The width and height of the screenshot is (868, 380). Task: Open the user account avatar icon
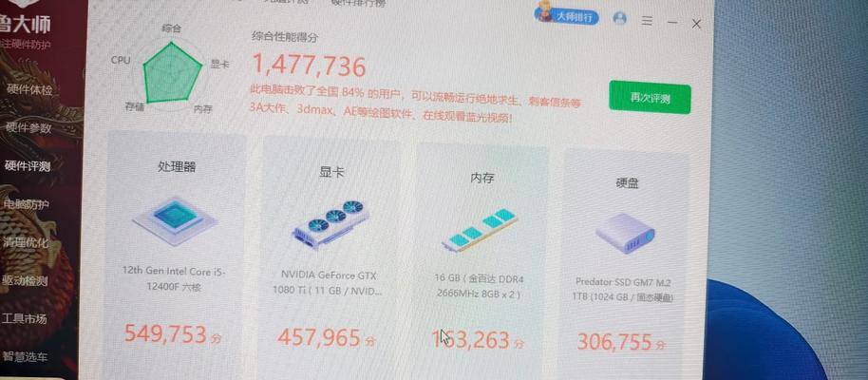click(x=620, y=19)
